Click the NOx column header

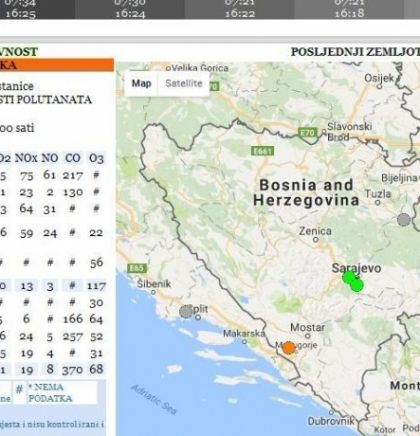pos(26,158)
